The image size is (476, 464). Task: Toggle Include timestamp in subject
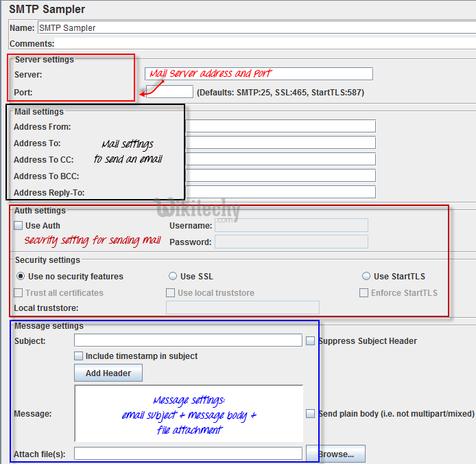click(79, 356)
